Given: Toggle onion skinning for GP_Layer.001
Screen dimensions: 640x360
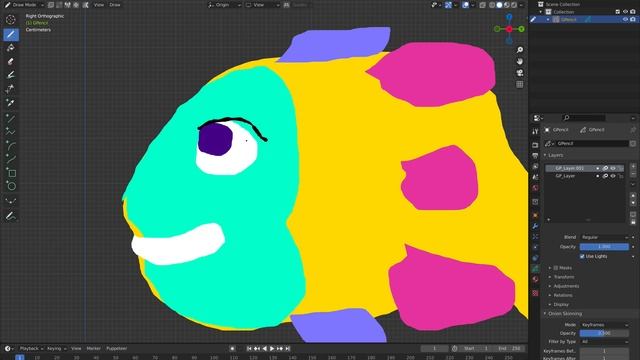Looking at the screenshot, I should (605, 168).
